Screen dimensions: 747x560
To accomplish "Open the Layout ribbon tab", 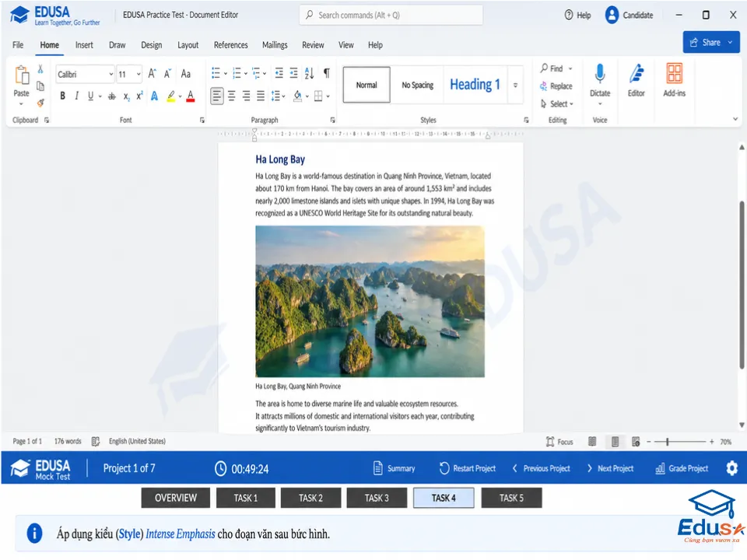I will click(188, 45).
